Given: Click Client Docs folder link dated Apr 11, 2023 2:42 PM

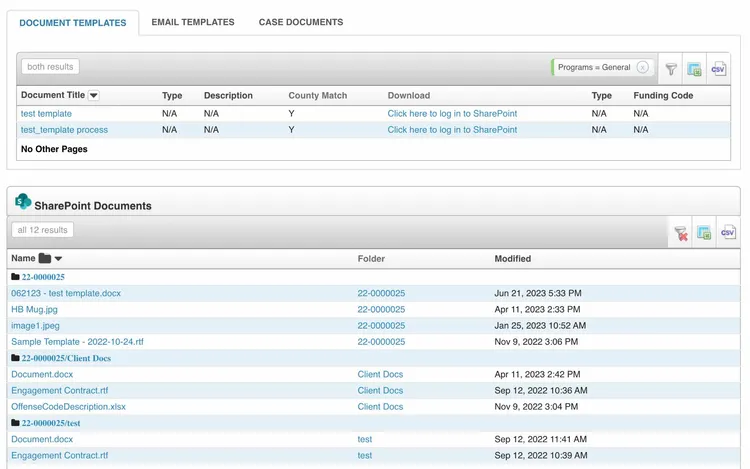Looking at the screenshot, I should (380, 375).
